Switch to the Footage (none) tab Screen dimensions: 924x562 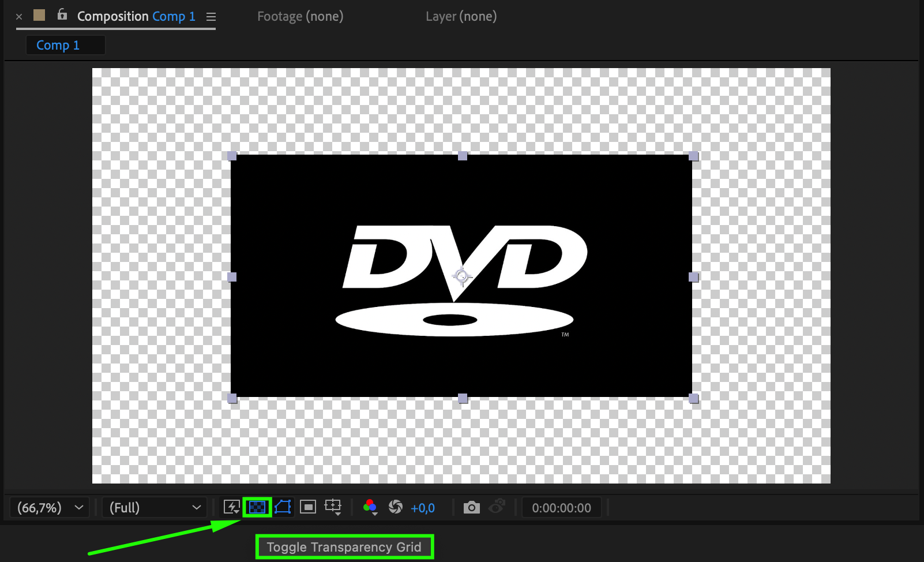click(300, 16)
